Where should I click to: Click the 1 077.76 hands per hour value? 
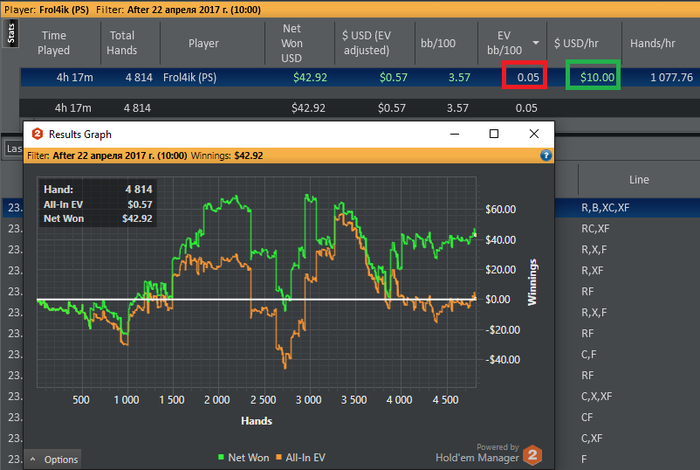click(x=671, y=77)
